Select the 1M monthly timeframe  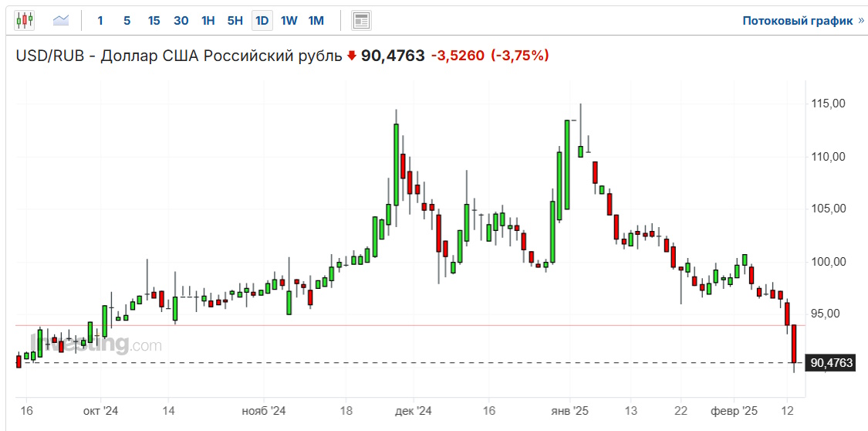pos(316,21)
